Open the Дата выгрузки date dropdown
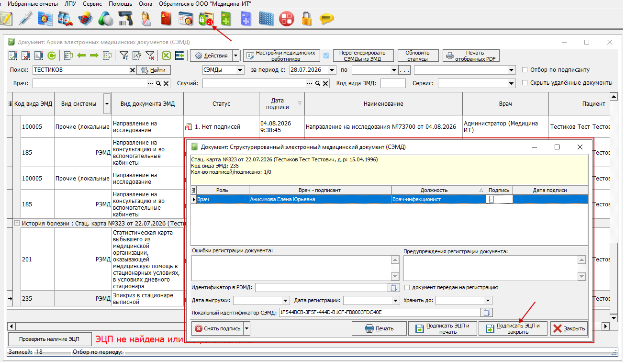 285,301
